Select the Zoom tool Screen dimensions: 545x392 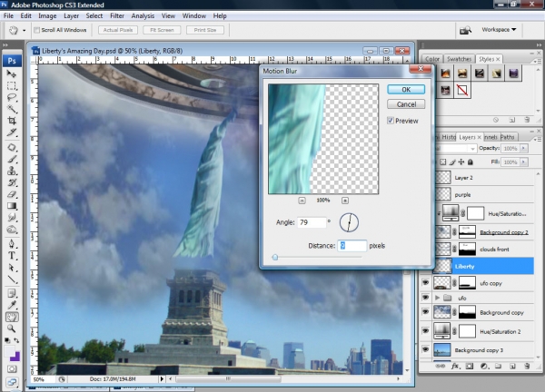12,328
